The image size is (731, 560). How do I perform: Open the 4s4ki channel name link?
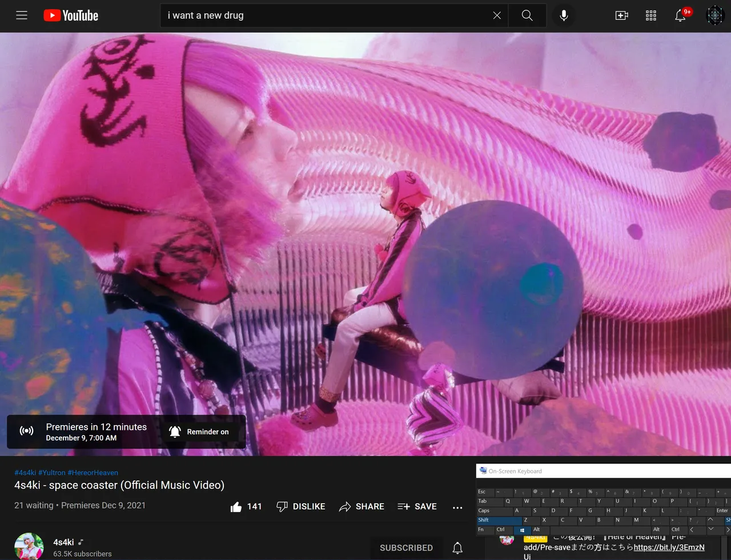click(x=63, y=542)
